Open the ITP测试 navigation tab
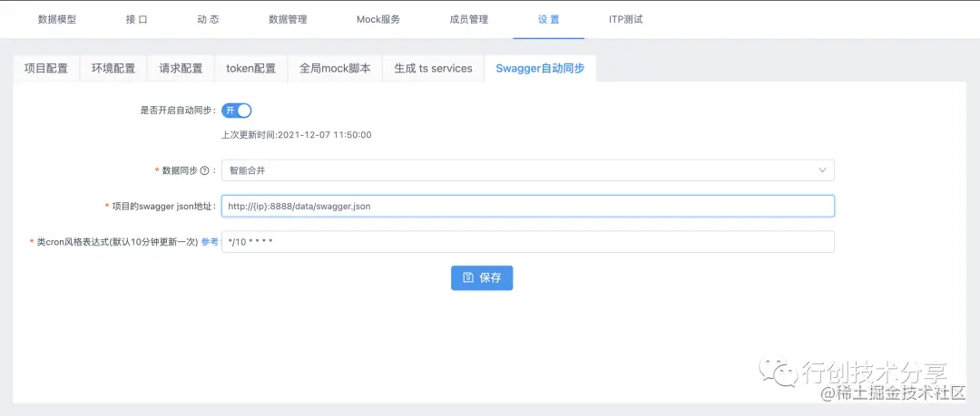Image resolution: width=980 pixels, height=416 pixels. [x=625, y=19]
